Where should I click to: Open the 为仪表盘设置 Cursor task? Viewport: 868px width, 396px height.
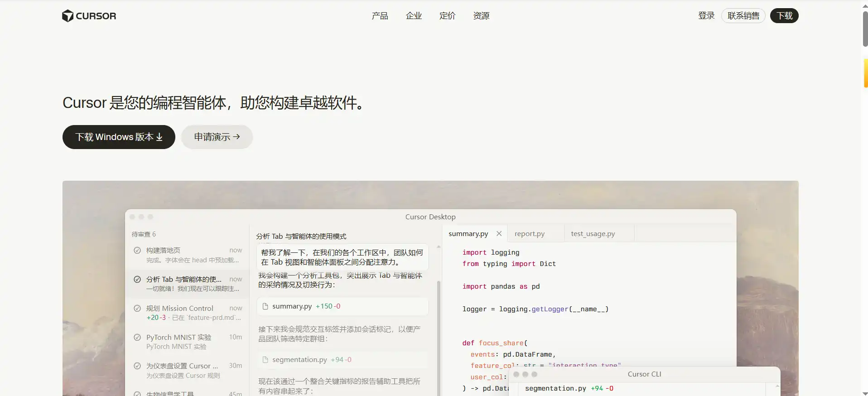(188, 370)
